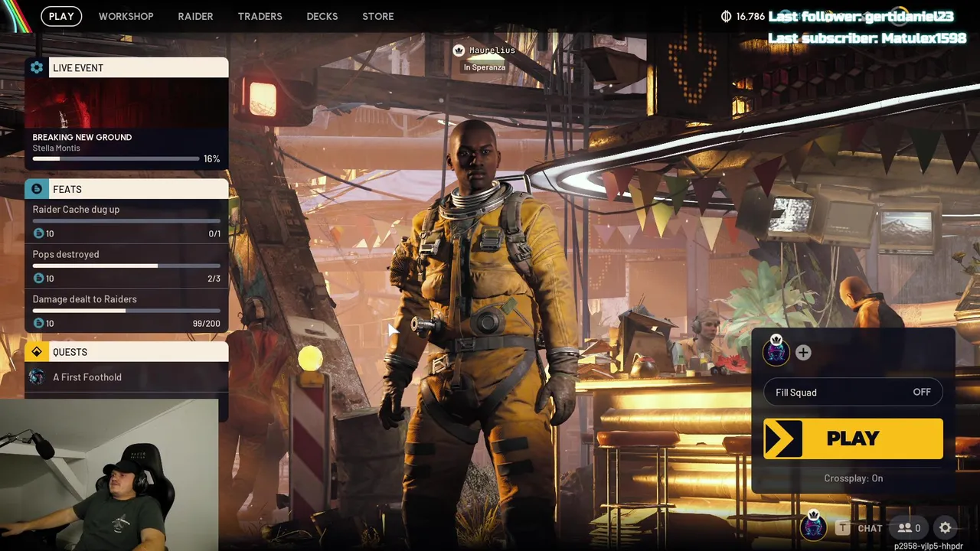980x551 pixels.
Task: Add a squad member with plus icon
Action: tap(803, 353)
